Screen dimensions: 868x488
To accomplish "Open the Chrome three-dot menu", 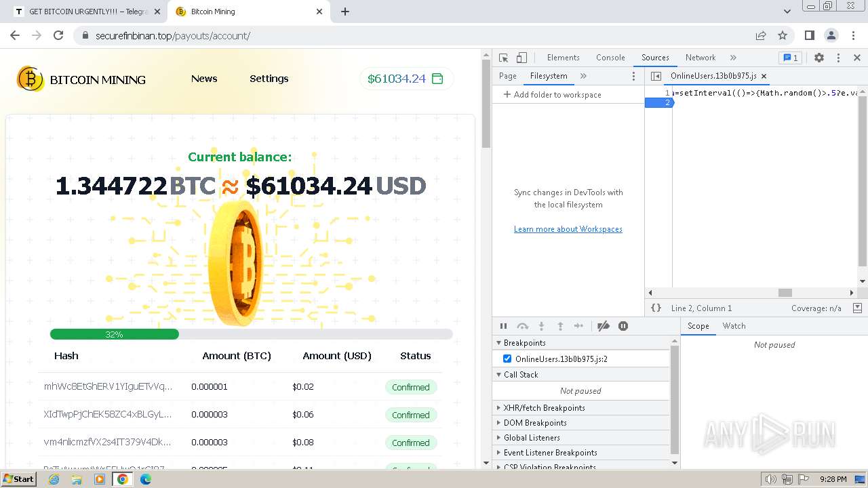I will pyautogui.click(x=854, y=35).
